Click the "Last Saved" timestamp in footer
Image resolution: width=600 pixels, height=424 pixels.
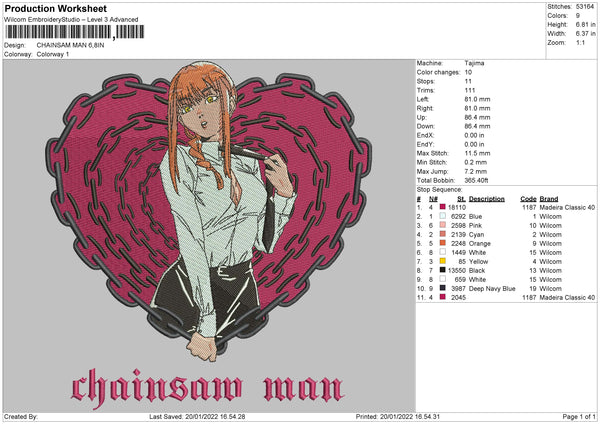click(x=197, y=416)
